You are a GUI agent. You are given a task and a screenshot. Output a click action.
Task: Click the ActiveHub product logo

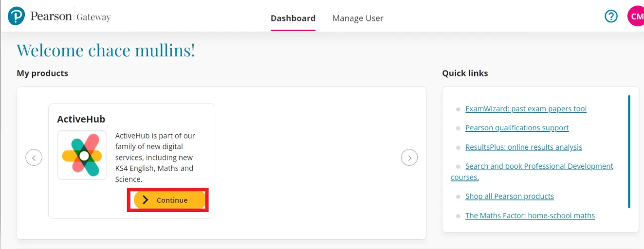pyautogui.click(x=82, y=155)
